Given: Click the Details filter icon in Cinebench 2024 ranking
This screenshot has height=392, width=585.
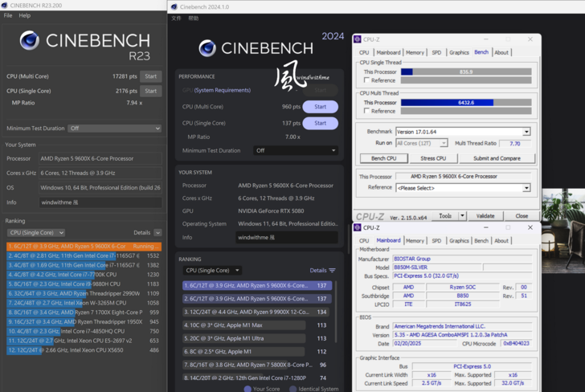Looking at the screenshot, I should [332, 271].
